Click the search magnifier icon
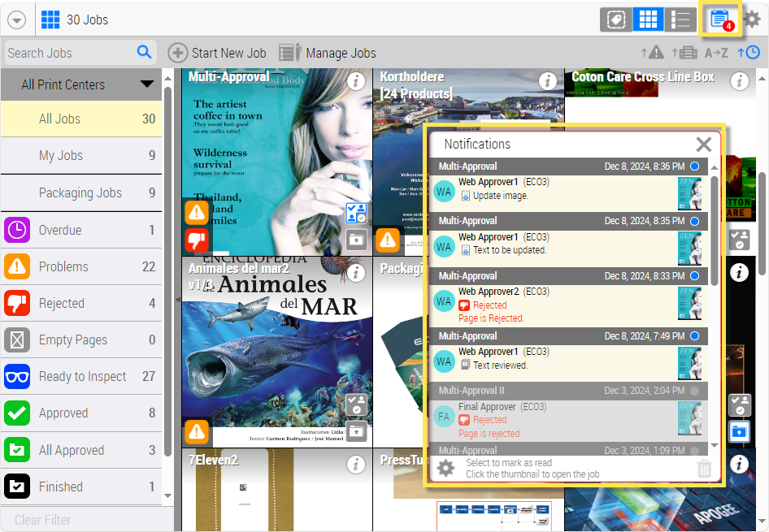The width and height of the screenshot is (769, 532). [144, 52]
